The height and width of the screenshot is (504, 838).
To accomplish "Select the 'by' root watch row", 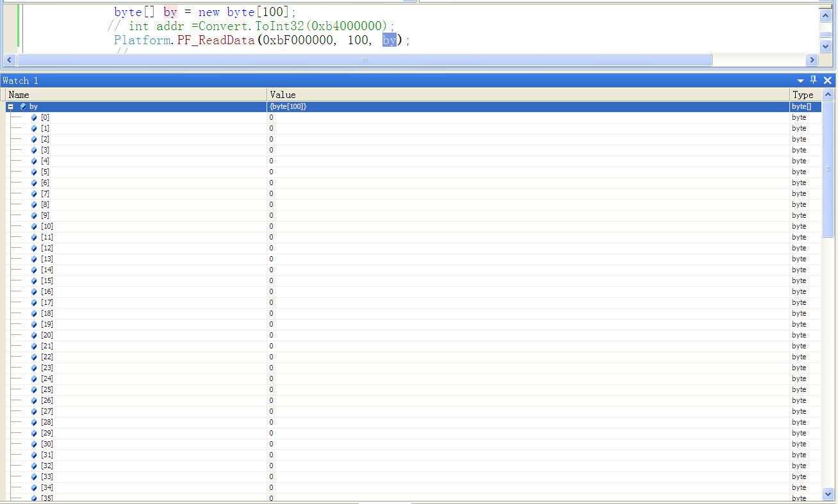I will click(x=414, y=106).
